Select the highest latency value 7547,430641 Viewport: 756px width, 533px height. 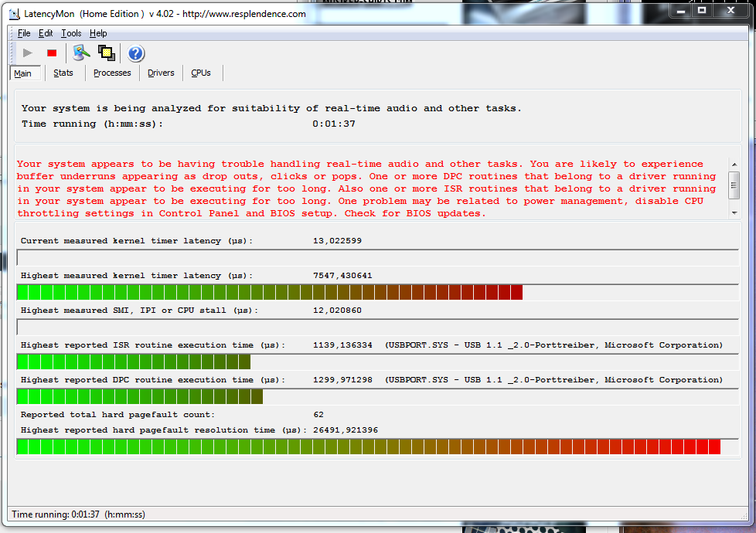coord(342,275)
